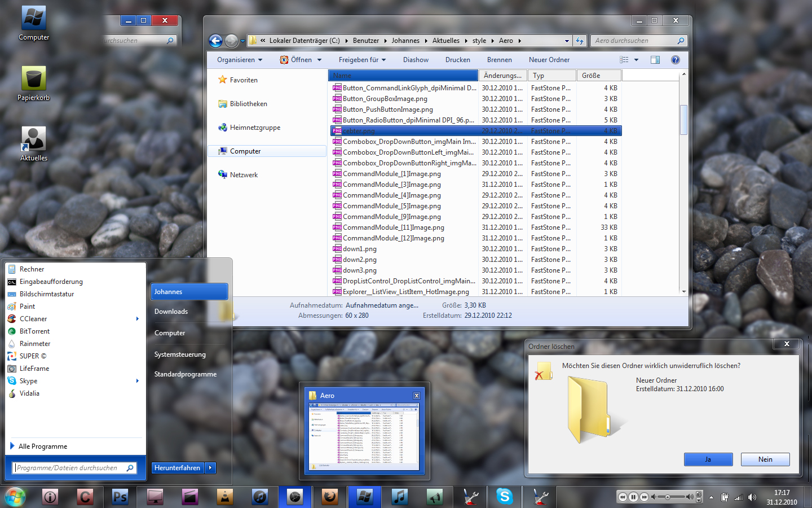Pause playback in the taskbar media toolbar

[633, 497]
